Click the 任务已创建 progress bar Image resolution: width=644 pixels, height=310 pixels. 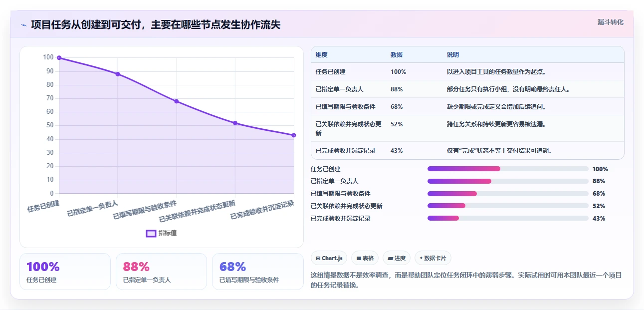coord(508,169)
